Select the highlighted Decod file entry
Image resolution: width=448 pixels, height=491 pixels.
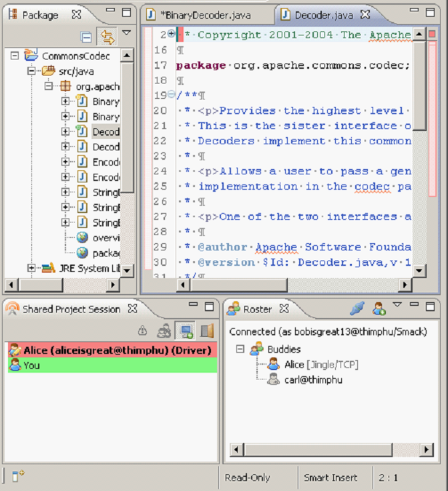click(x=105, y=132)
